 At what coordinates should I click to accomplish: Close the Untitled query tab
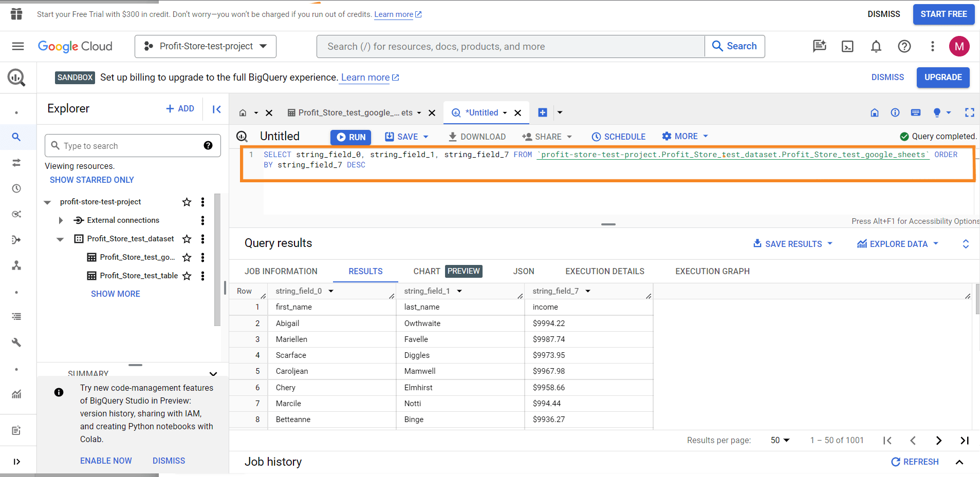tap(518, 113)
